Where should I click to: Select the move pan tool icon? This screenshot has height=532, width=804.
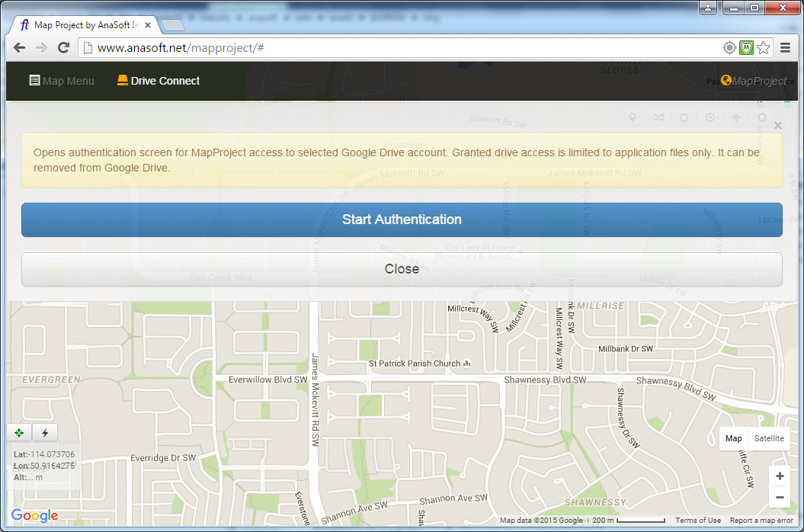(736, 117)
